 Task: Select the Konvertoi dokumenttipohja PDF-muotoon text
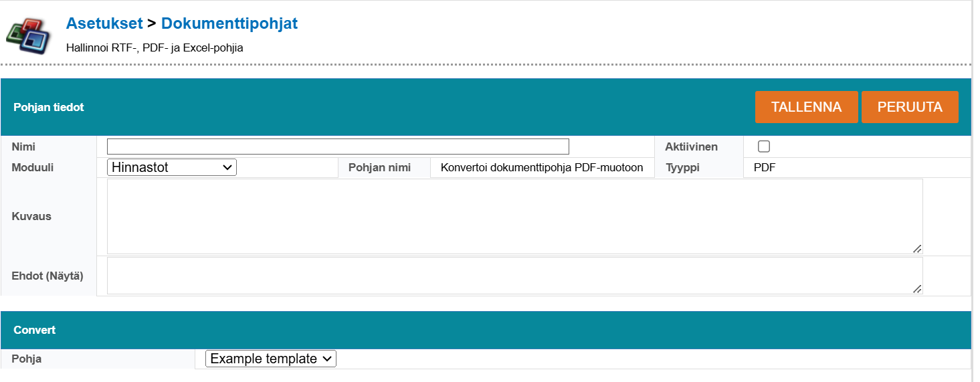pos(542,167)
